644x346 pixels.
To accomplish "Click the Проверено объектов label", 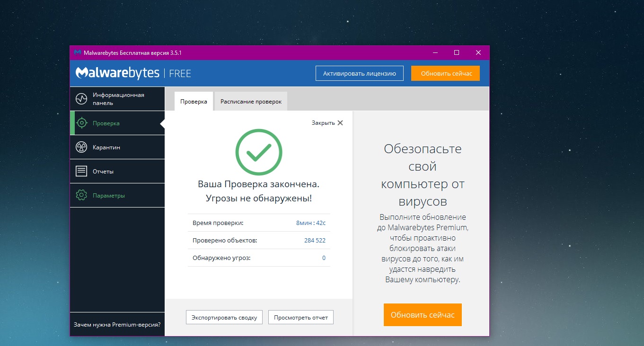I will [225, 240].
